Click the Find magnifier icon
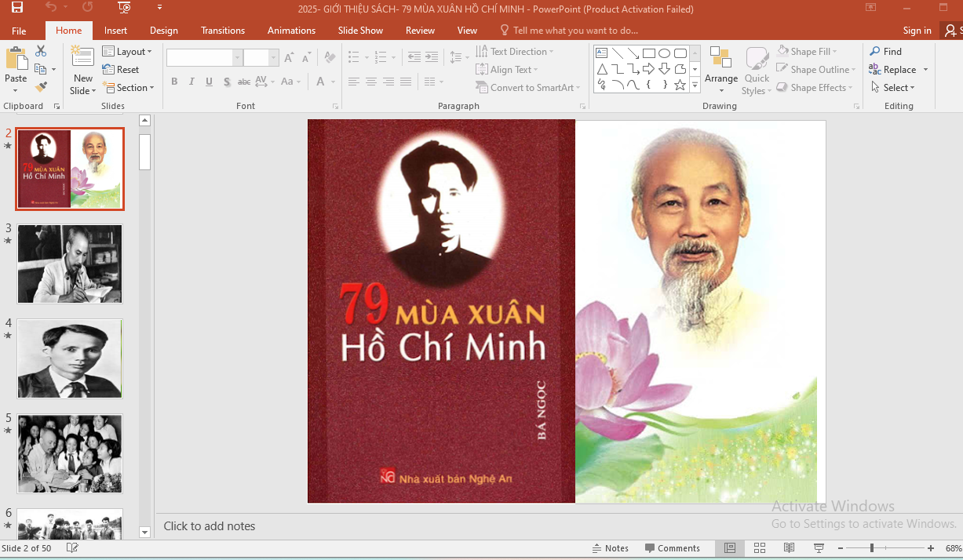This screenshot has width=963, height=560. coord(875,52)
